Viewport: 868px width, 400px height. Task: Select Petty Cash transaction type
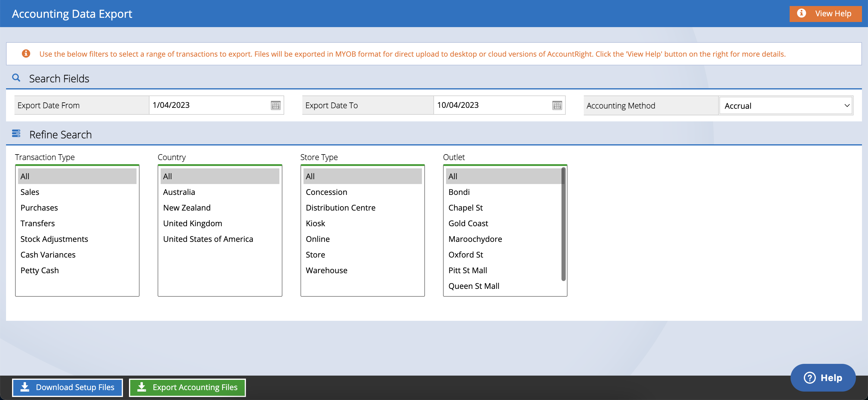77,270
